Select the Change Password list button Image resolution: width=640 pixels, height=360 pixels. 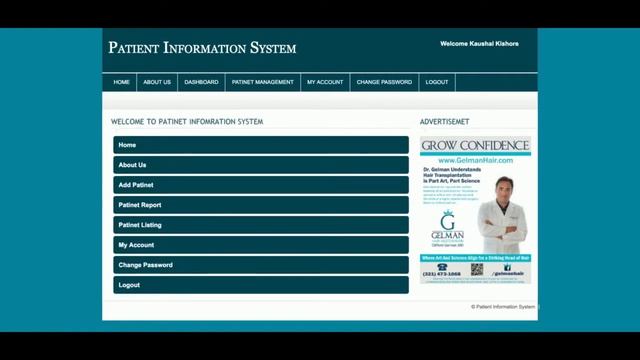point(261,265)
